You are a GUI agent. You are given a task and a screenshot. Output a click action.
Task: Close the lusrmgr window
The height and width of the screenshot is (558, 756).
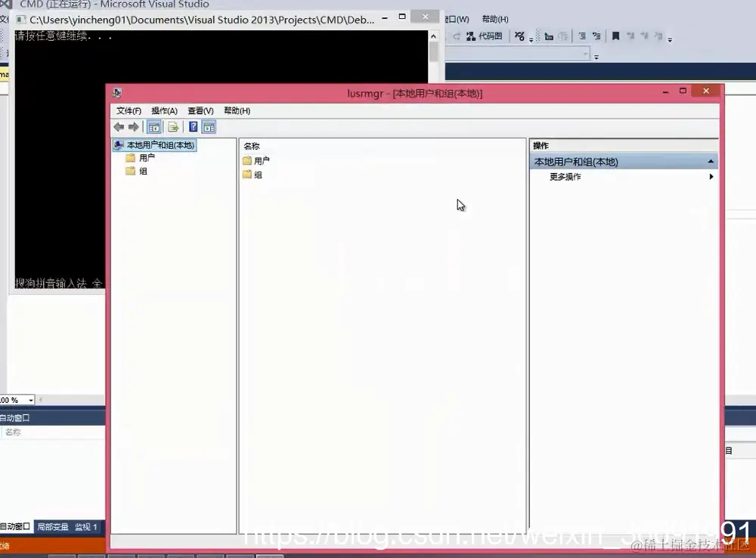pos(706,91)
